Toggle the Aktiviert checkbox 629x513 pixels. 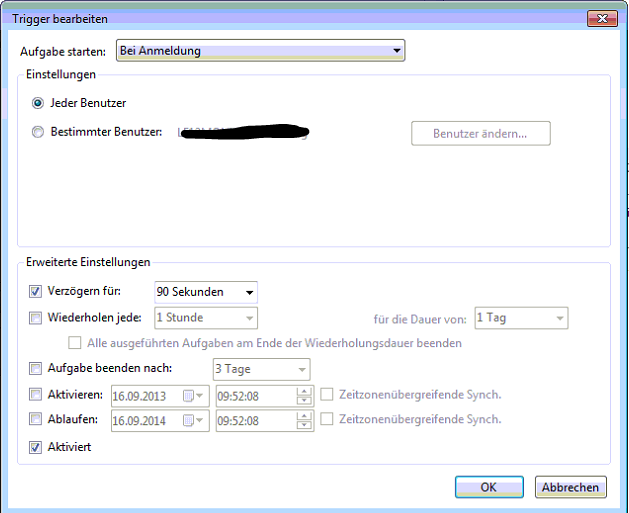37,447
